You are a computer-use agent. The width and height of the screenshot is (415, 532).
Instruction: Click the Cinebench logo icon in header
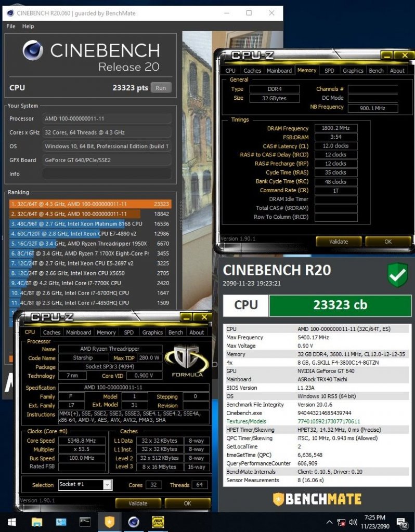click(x=33, y=50)
